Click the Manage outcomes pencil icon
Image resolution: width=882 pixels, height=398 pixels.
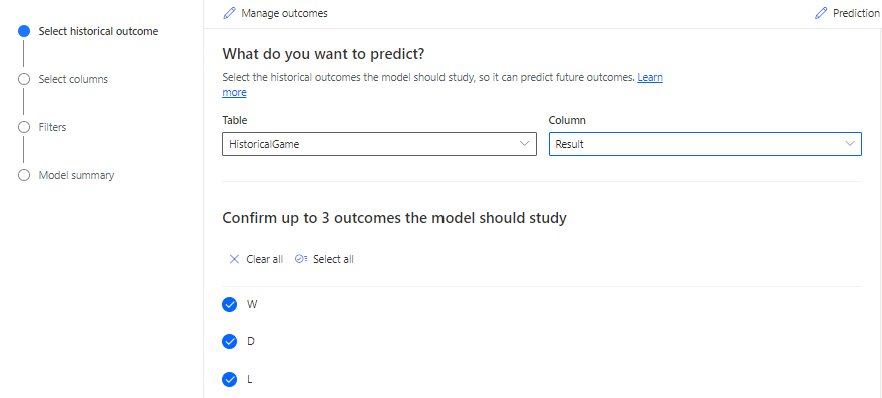(x=229, y=13)
